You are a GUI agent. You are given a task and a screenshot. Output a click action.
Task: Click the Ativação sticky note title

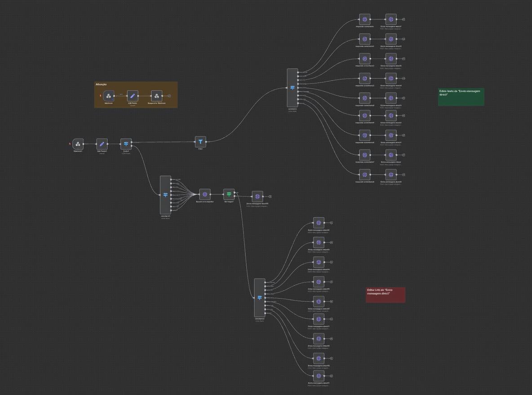click(x=101, y=84)
